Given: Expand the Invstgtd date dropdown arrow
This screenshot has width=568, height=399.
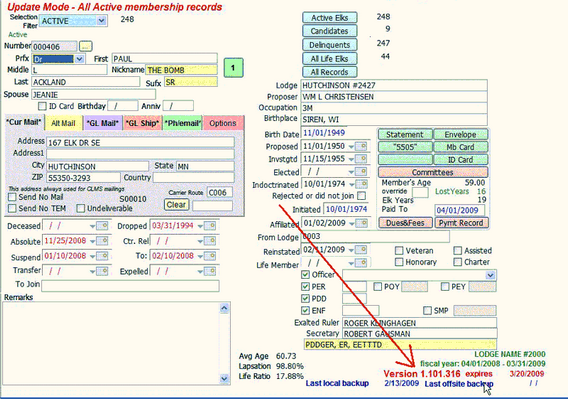Looking at the screenshot, I should pyautogui.click(x=351, y=159).
